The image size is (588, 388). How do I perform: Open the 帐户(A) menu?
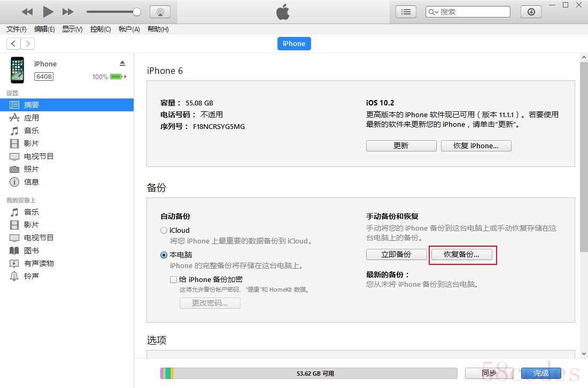click(x=129, y=29)
